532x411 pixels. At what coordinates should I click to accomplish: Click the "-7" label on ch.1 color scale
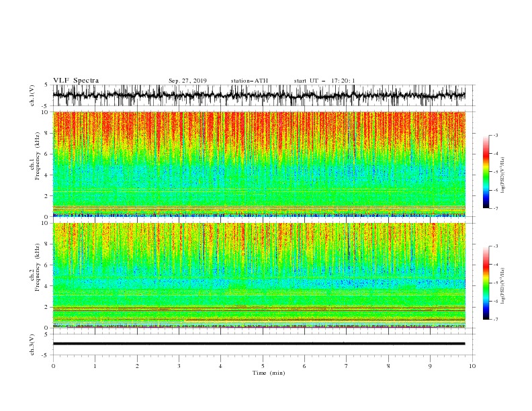pos(495,208)
